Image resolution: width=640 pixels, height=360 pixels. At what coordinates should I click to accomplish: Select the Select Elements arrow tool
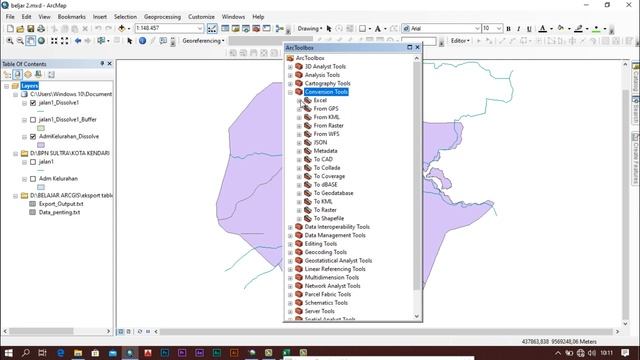(130, 41)
